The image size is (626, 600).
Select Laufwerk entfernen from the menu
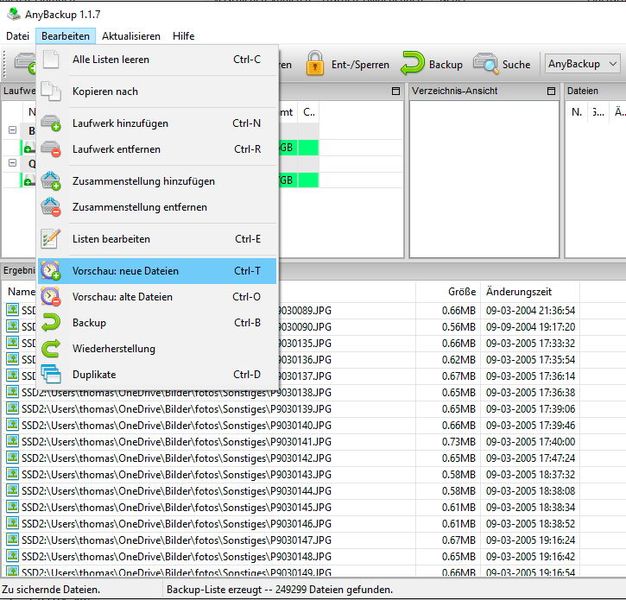[x=157, y=149]
